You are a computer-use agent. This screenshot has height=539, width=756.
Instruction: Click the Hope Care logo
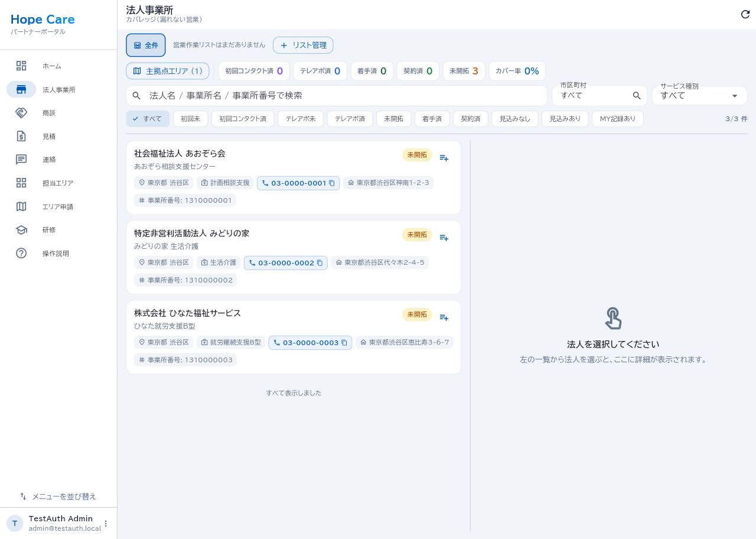pyautogui.click(x=43, y=20)
